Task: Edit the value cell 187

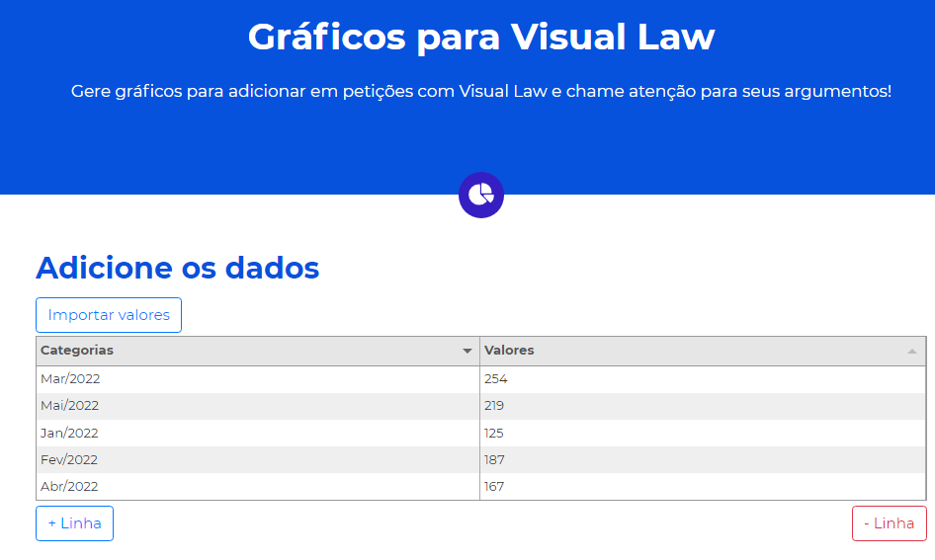Action: 703,460
